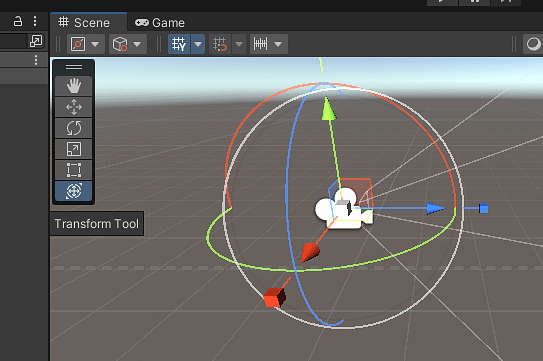Select the Scale tool
The height and width of the screenshot is (361, 543).
[73, 149]
